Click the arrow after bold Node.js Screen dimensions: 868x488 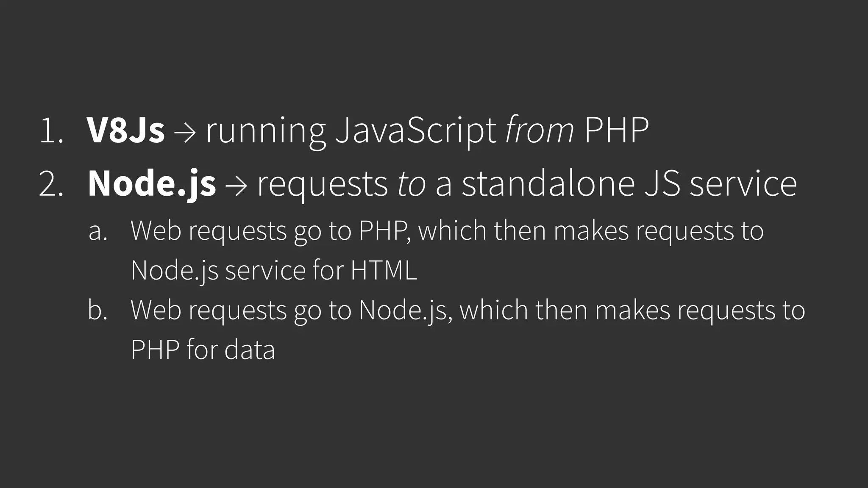pos(236,186)
